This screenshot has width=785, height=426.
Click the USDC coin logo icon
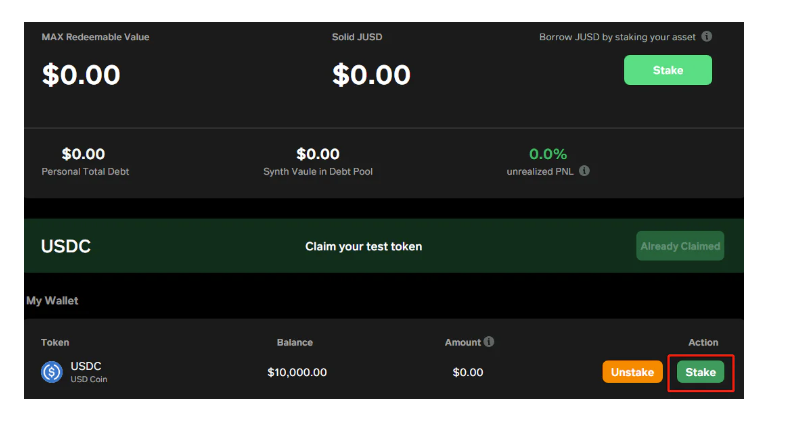coord(52,372)
